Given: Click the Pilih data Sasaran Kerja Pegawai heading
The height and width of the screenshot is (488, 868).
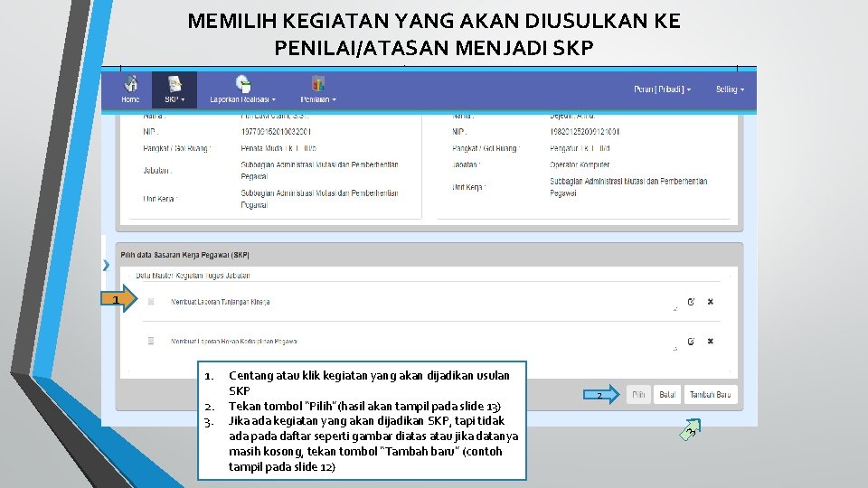Looking at the screenshot, I should click(x=184, y=255).
